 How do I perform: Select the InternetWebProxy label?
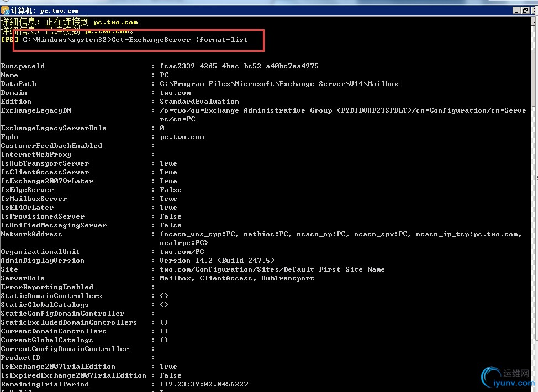tap(36, 155)
